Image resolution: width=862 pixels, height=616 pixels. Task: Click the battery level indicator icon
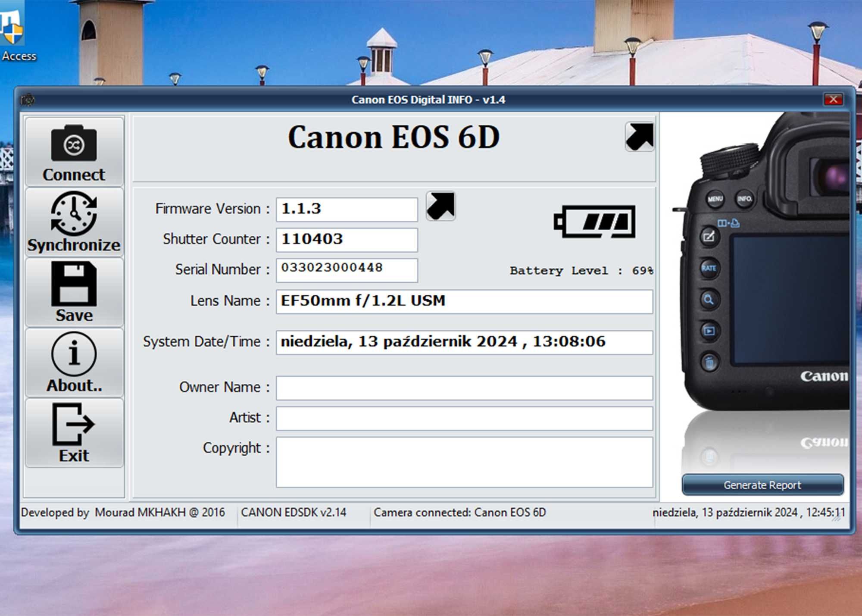[595, 222]
